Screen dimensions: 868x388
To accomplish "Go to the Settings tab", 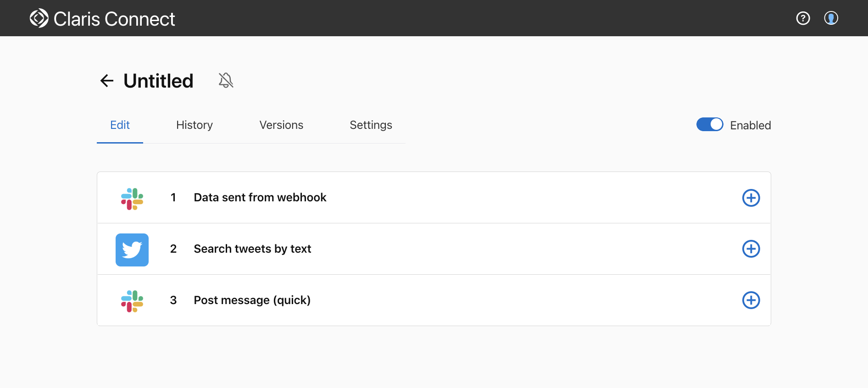I will click(x=371, y=125).
